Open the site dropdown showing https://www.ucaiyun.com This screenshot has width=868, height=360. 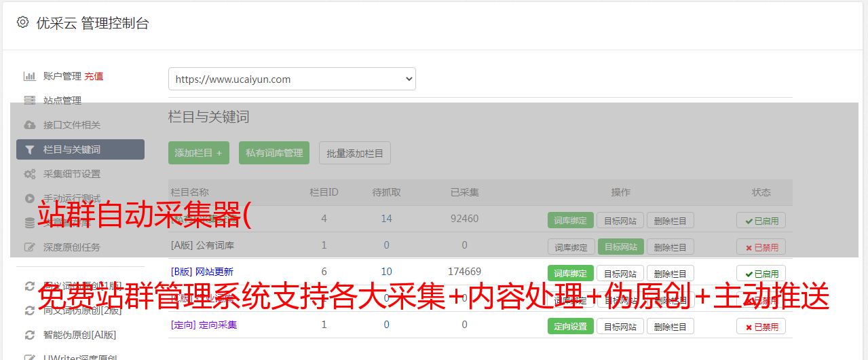(x=292, y=79)
